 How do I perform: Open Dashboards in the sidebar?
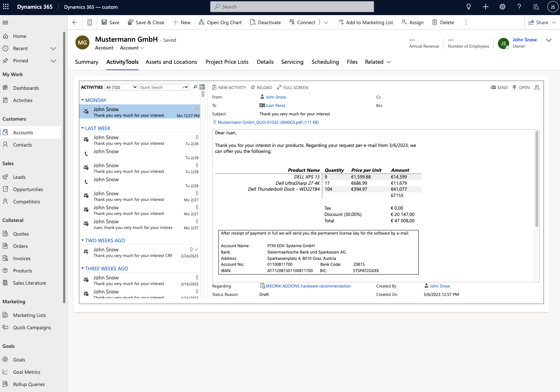26,88
